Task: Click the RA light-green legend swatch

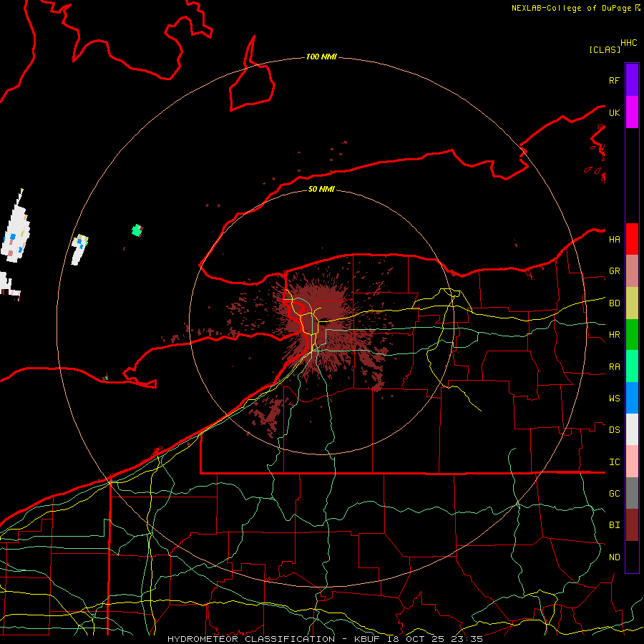Action: click(x=632, y=366)
